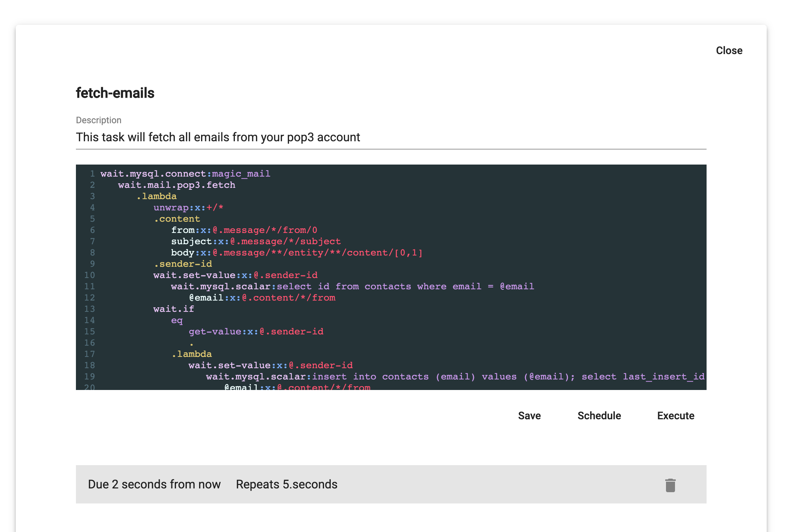Execute the fetch-emails task
Screen dimensions: 787x532
pos(675,416)
